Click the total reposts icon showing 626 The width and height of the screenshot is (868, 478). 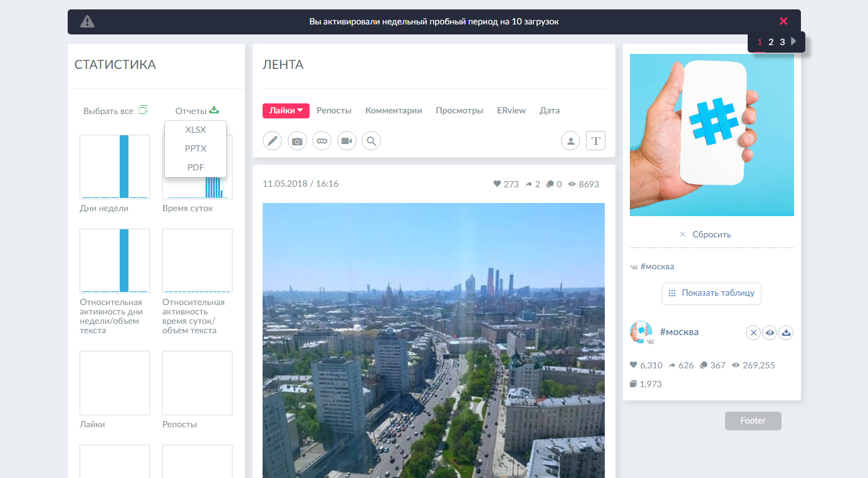pyautogui.click(x=672, y=365)
